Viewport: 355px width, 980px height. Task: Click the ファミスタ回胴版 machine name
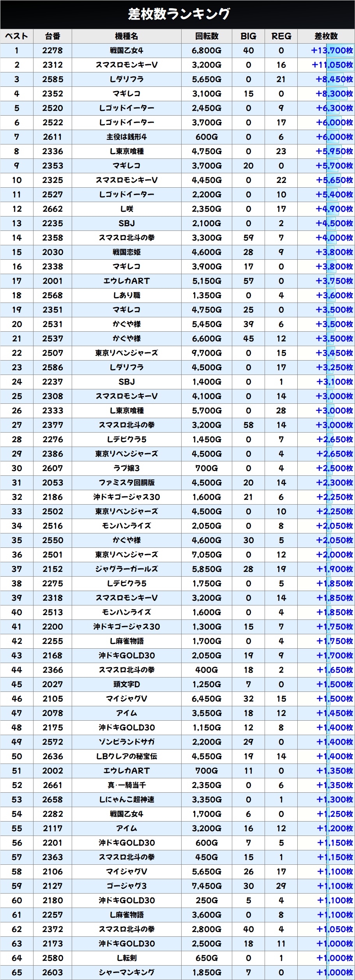(127, 483)
